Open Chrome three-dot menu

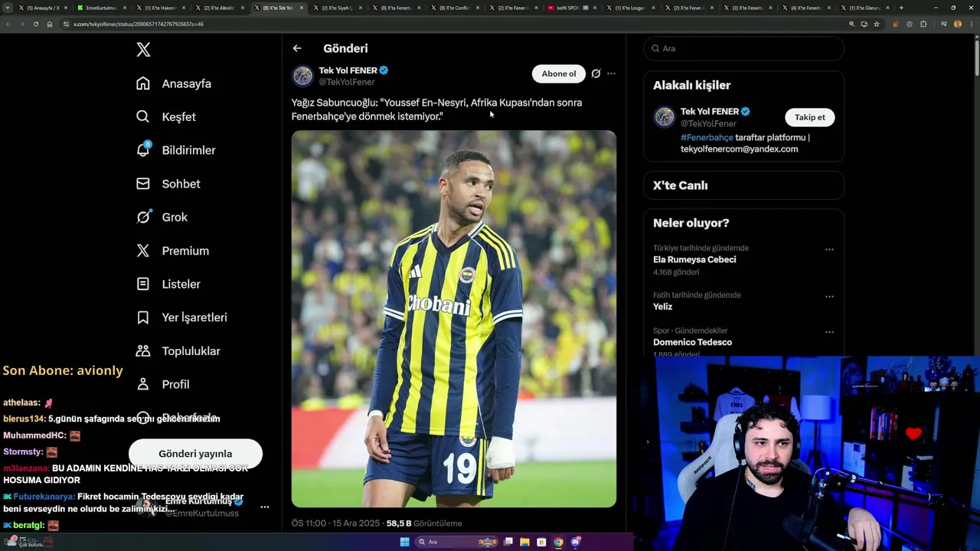tap(971, 24)
